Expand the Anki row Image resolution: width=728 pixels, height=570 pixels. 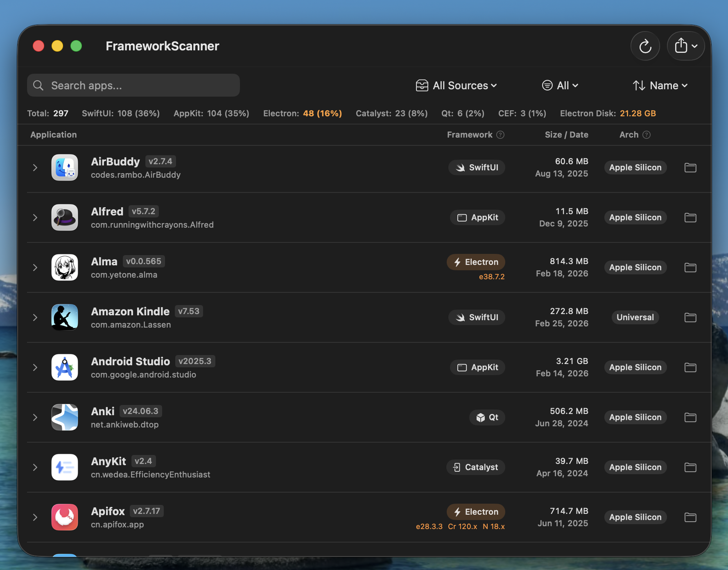pyautogui.click(x=35, y=417)
